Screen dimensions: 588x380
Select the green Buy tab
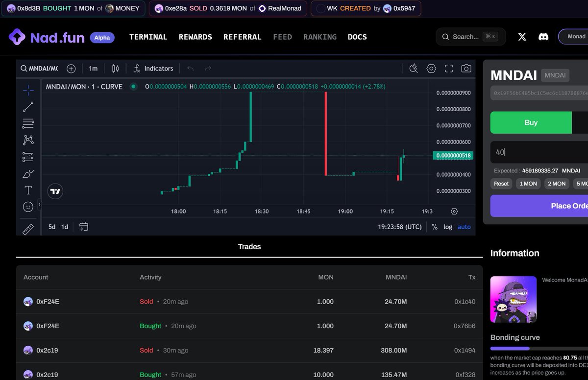[x=531, y=122]
